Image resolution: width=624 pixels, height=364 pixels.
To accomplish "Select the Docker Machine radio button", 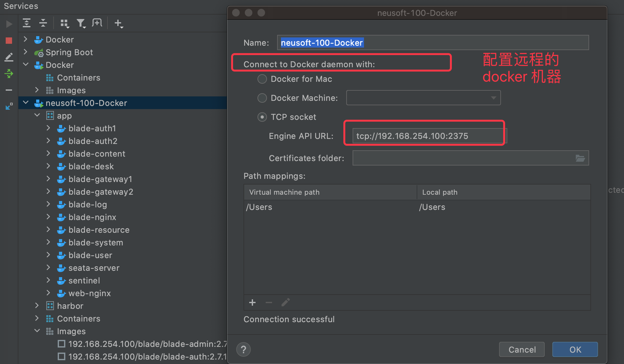I will coord(262,98).
